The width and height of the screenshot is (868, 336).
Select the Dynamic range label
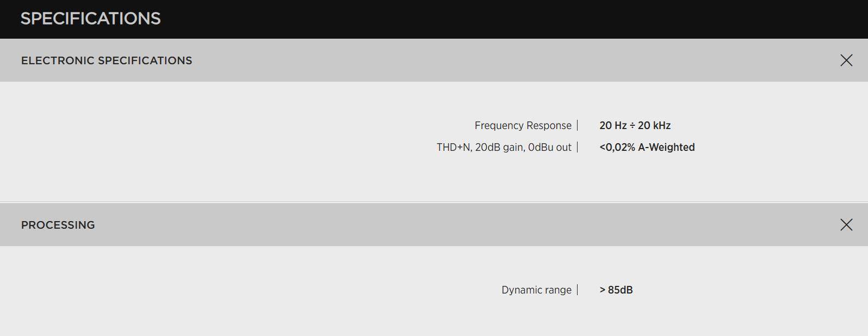[536, 290]
